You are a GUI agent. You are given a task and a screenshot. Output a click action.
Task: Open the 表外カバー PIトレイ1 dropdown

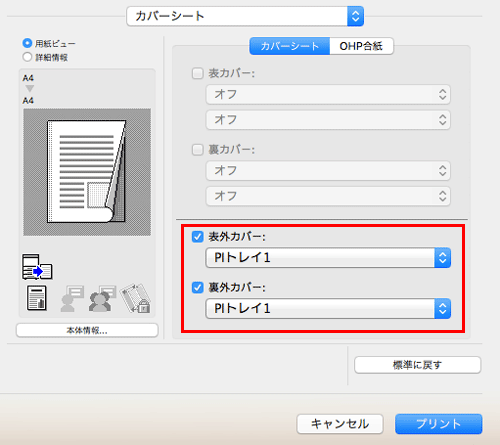coord(328,258)
